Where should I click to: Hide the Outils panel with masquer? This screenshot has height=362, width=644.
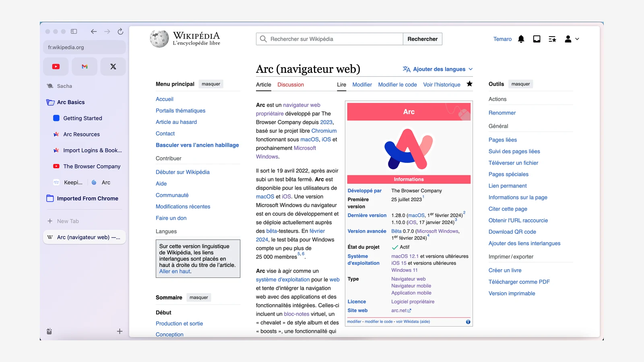point(521,84)
